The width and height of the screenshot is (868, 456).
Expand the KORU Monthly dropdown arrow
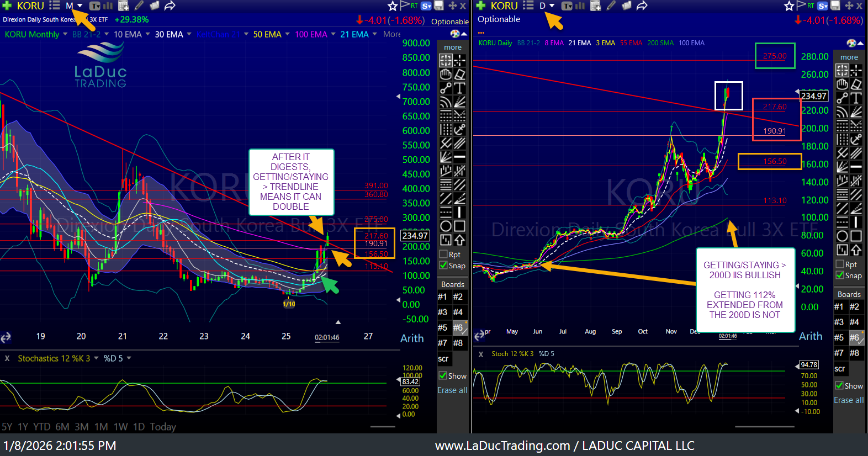click(65, 34)
